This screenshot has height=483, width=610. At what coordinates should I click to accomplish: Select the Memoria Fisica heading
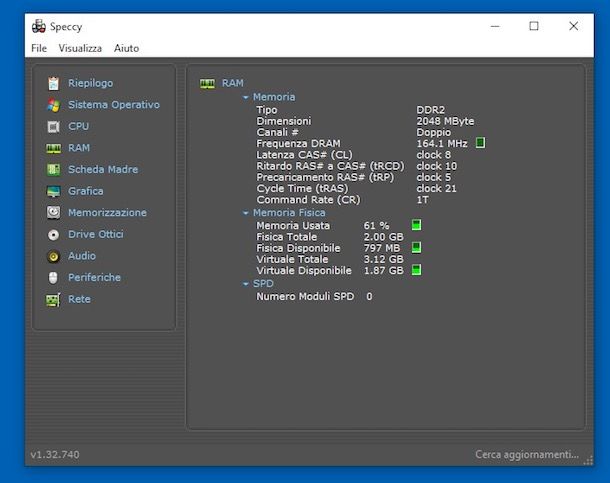289,213
